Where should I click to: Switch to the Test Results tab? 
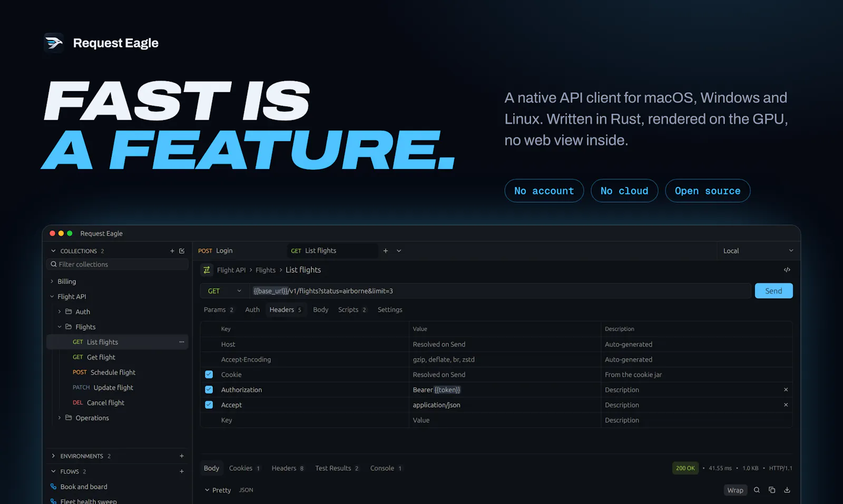tap(337, 468)
